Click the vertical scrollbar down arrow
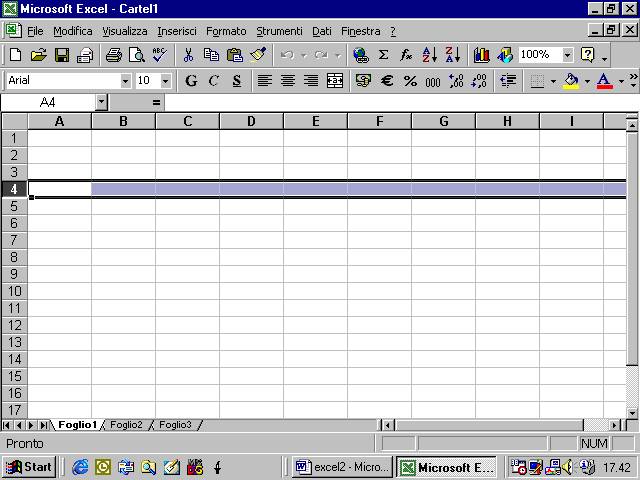 point(632,413)
